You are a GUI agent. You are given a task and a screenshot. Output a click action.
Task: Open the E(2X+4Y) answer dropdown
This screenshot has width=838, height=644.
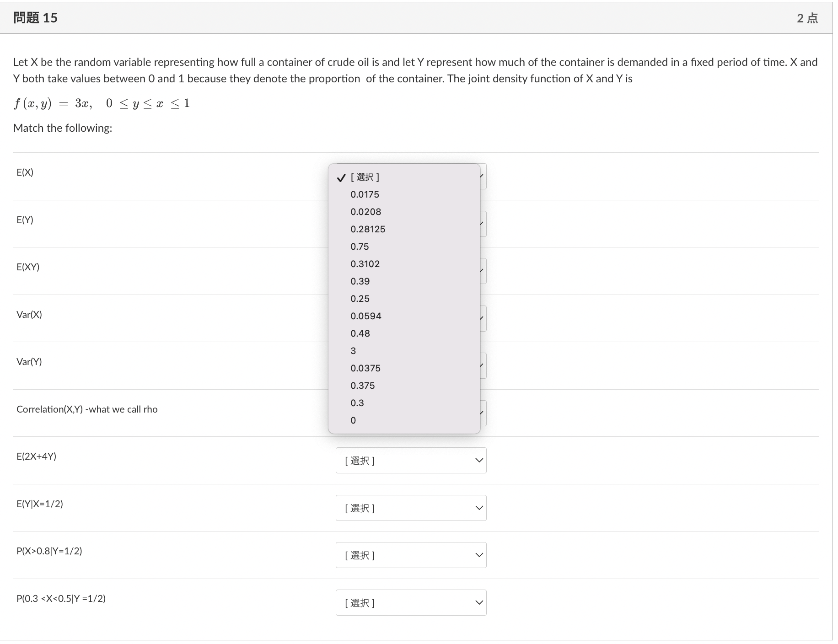410,460
